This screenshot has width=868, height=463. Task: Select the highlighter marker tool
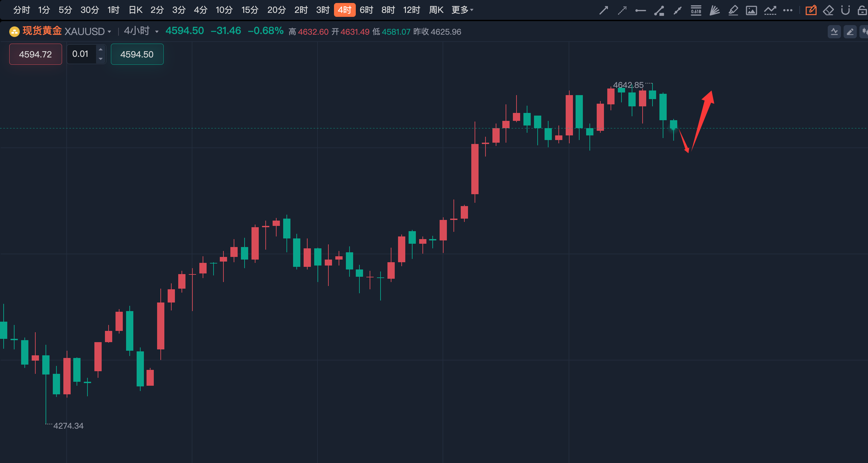tap(733, 11)
